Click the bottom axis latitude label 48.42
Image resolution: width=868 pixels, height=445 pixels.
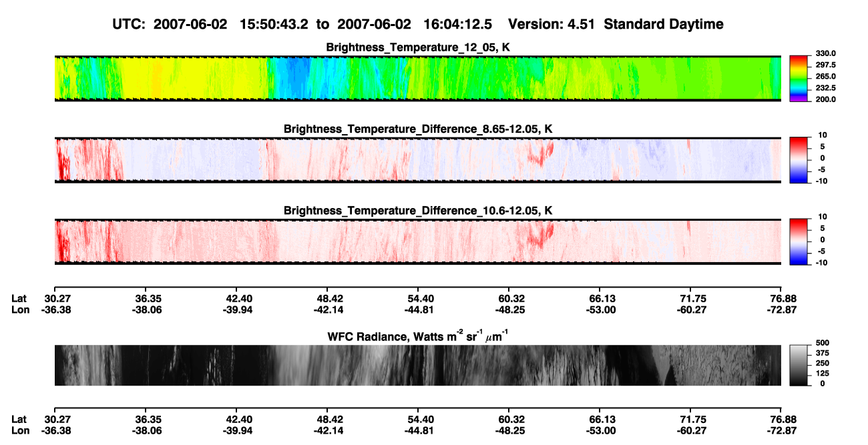pyautogui.click(x=331, y=419)
